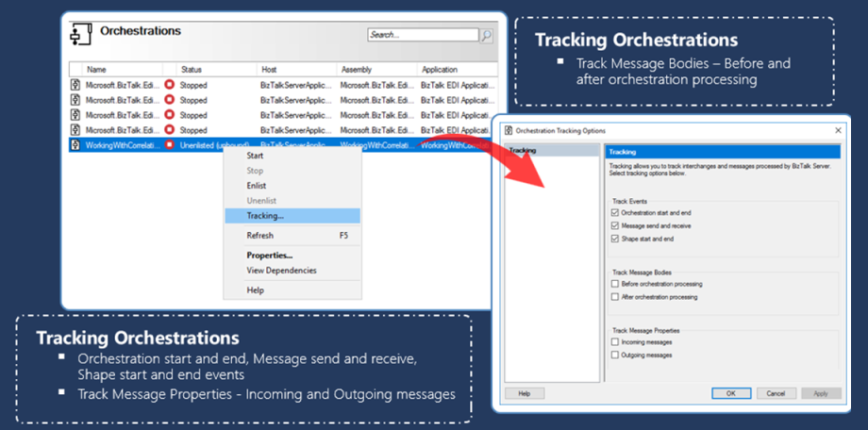Select View Dependencies menu entry
The image size is (868, 430).
tap(292, 271)
